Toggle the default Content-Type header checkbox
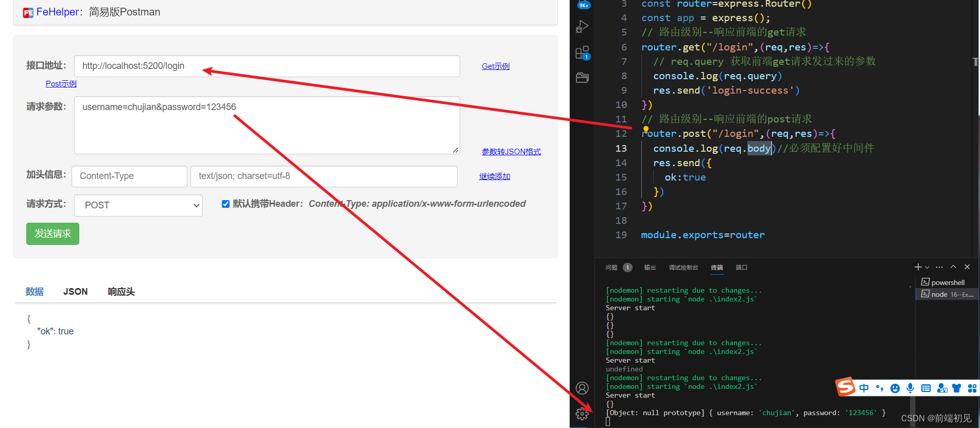The width and height of the screenshot is (980, 428). point(225,204)
